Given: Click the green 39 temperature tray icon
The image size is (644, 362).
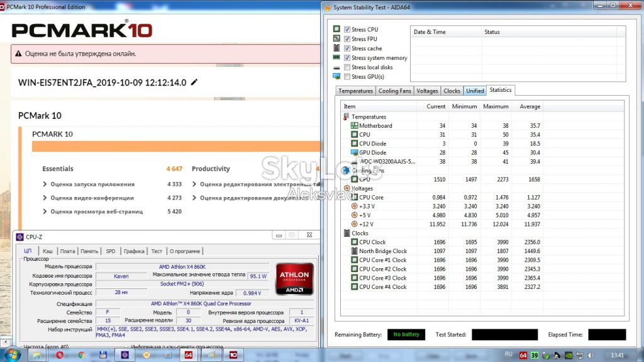Looking at the screenshot, I should point(535,356).
